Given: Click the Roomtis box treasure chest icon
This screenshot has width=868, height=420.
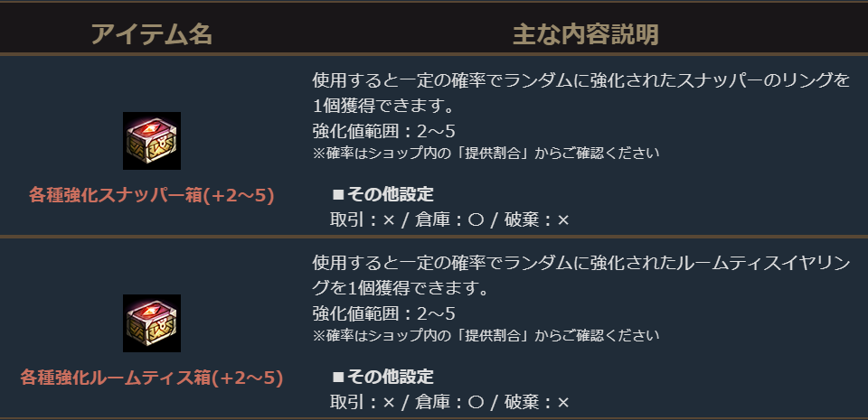Looking at the screenshot, I should 152,323.
